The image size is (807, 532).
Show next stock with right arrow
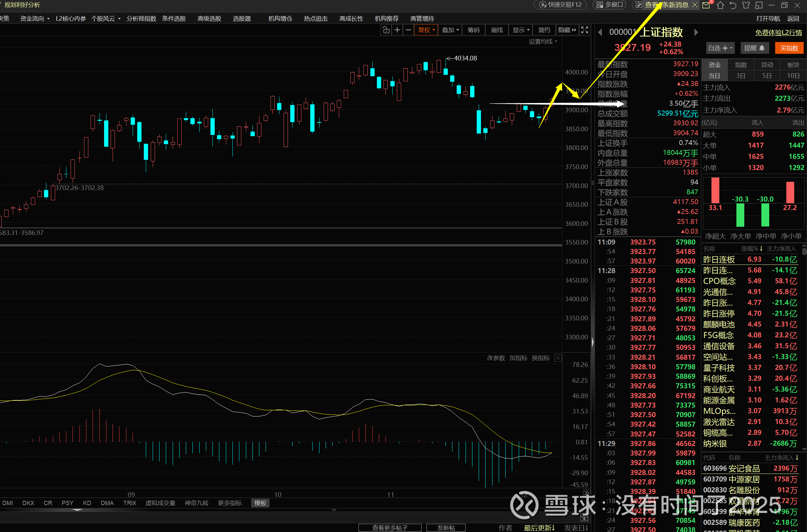pyautogui.click(x=696, y=32)
